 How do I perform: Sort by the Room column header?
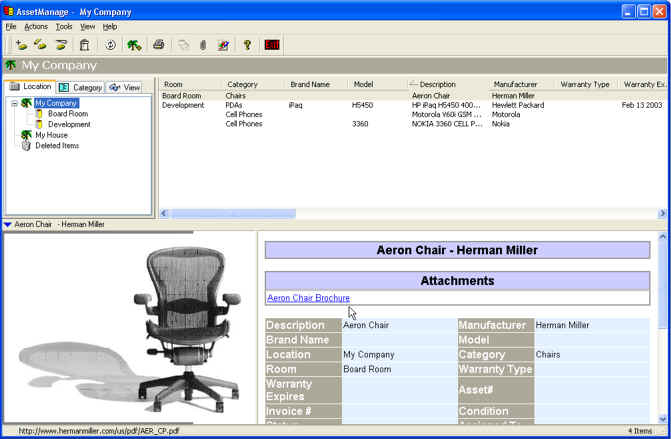(190, 84)
